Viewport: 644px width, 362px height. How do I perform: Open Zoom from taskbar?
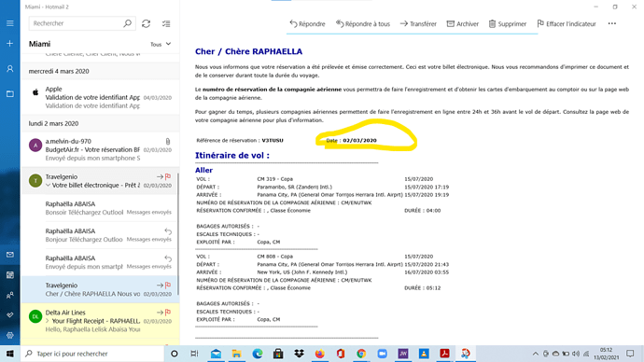click(x=382, y=354)
